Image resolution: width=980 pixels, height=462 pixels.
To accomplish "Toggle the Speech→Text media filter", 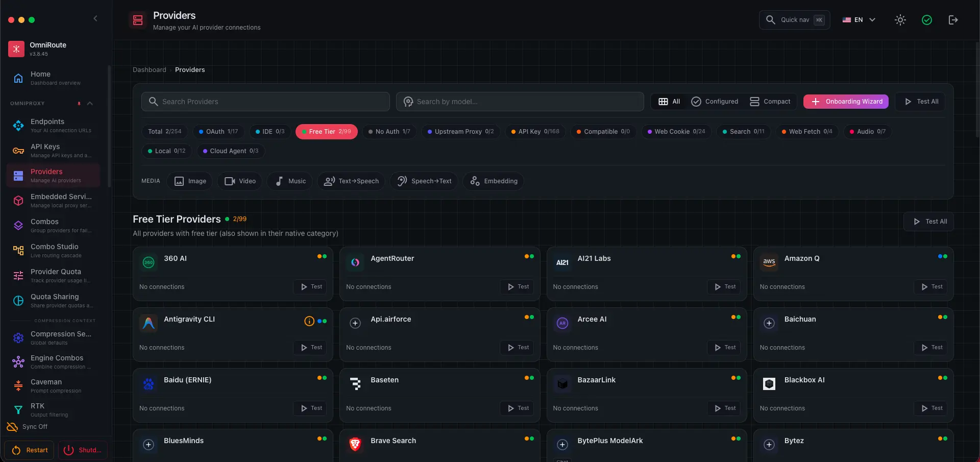I will 424,181.
